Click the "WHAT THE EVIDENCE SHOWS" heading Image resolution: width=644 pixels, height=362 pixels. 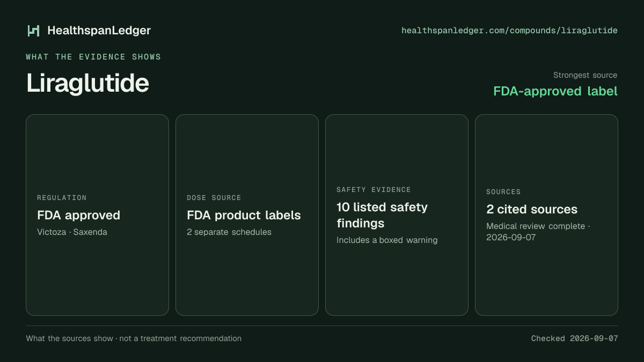coord(93,57)
